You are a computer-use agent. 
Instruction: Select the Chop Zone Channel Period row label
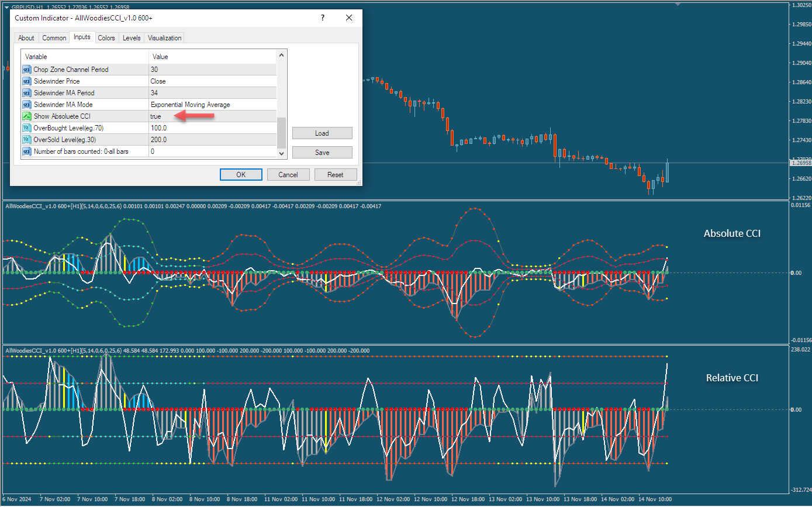coord(71,70)
